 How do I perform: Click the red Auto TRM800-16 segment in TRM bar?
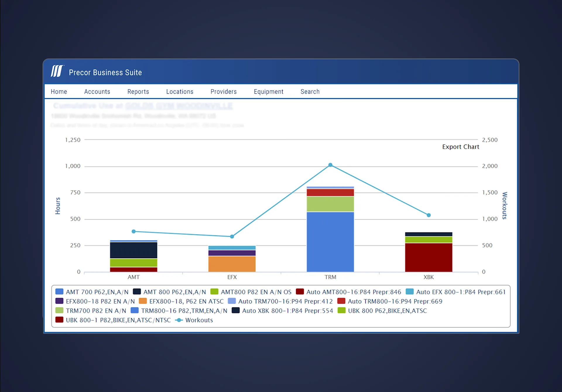330,192
